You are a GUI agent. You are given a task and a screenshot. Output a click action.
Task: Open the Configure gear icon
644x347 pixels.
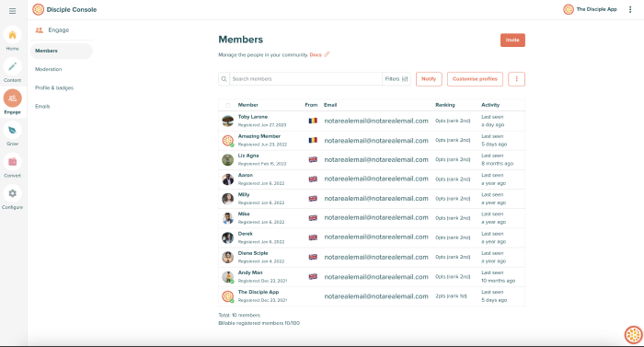pos(12,193)
